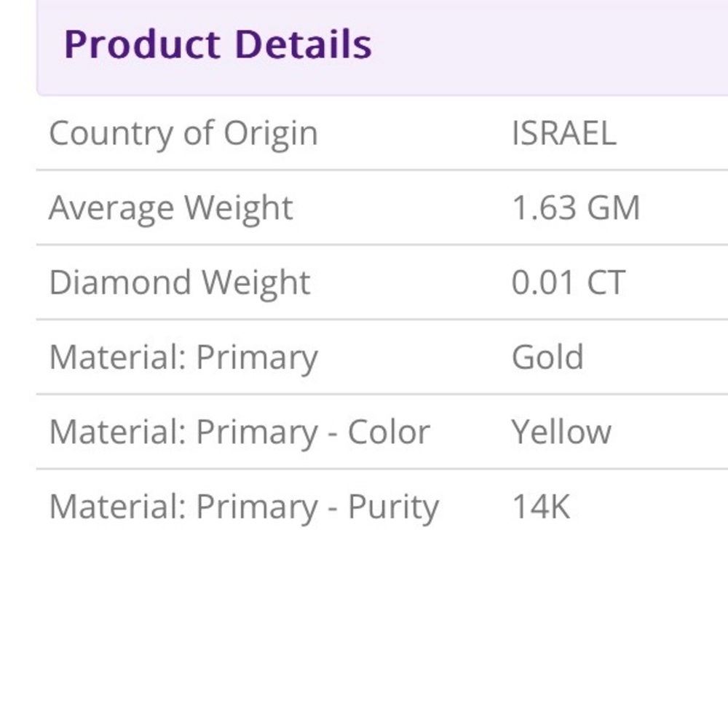Select the Diamond Weight label

[x=180, y=282]
